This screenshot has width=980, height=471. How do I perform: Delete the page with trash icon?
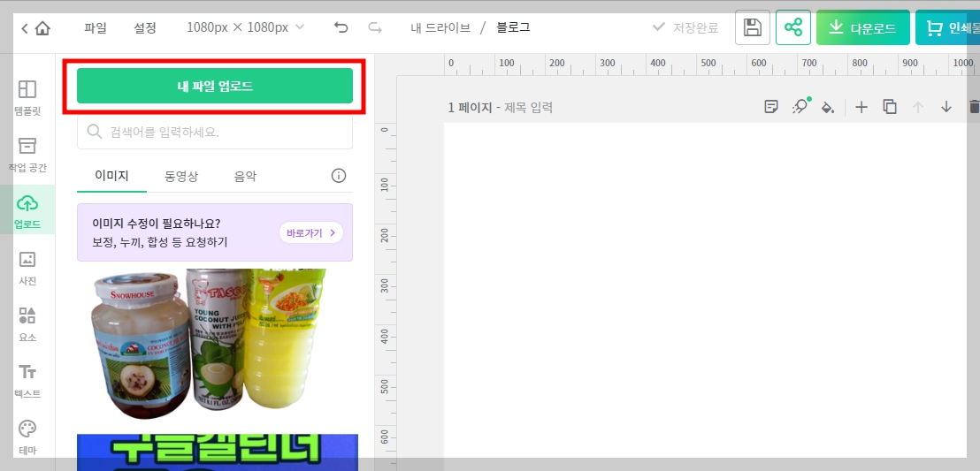coord(974,107)
